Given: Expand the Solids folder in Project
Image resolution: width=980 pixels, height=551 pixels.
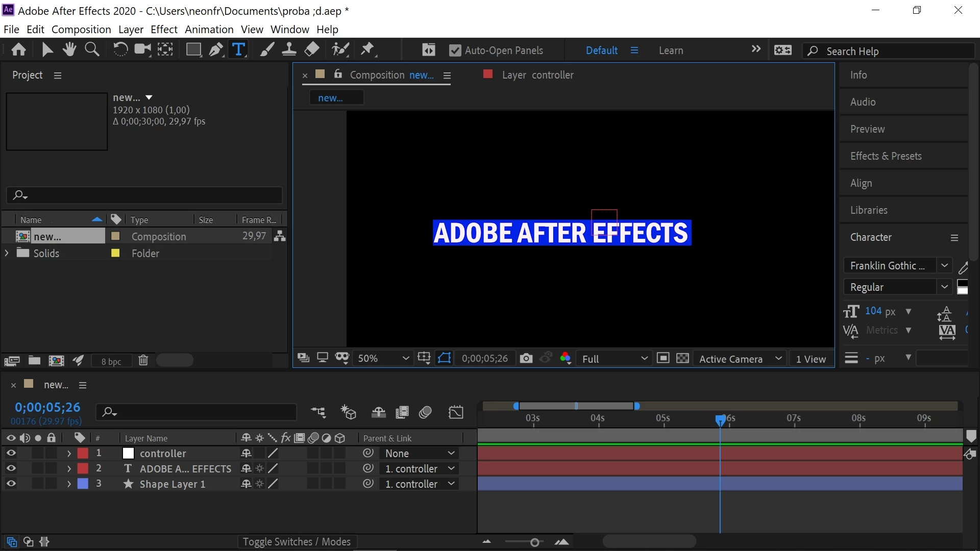Looking at the screenshot, I should 7,253.
